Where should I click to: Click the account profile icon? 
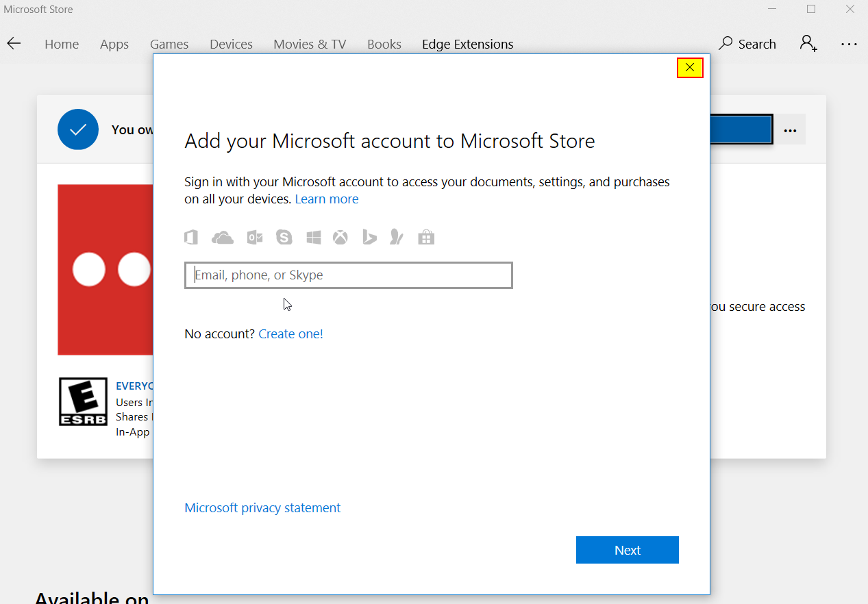[x=808, y=43]
